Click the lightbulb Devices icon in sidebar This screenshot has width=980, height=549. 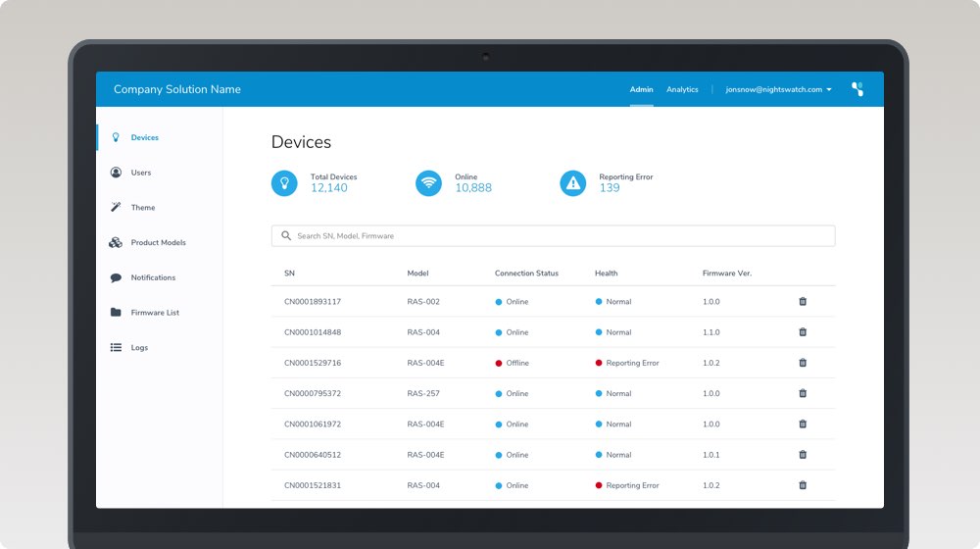(x=116, y=137)
